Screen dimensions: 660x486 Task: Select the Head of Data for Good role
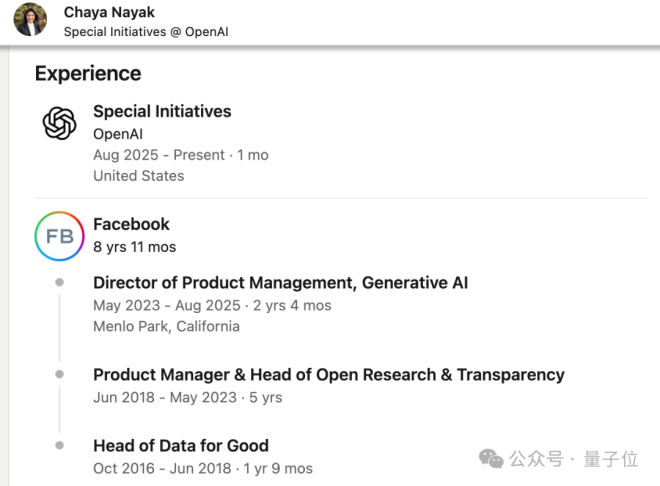click(181, 446)
